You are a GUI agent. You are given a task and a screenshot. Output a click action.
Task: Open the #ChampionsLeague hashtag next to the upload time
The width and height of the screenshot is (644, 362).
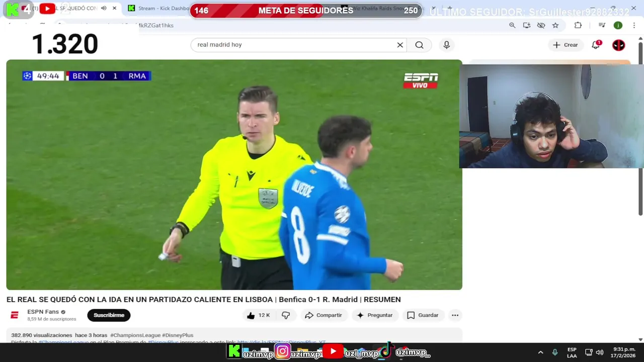click(x=135, y=335)
